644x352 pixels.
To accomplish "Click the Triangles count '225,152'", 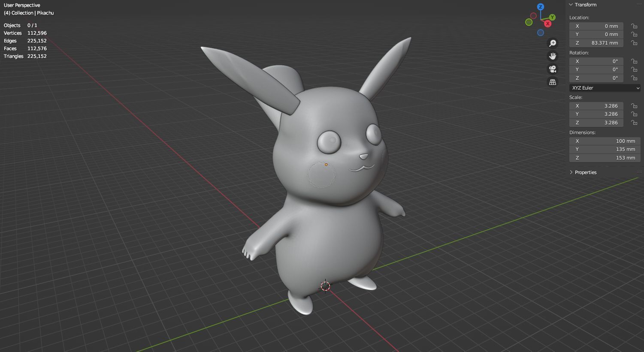I will (x=37, y=56).
